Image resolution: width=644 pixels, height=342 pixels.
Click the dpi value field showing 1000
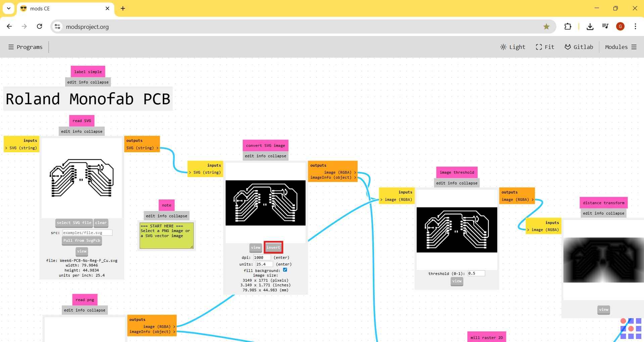coord(262,258)
